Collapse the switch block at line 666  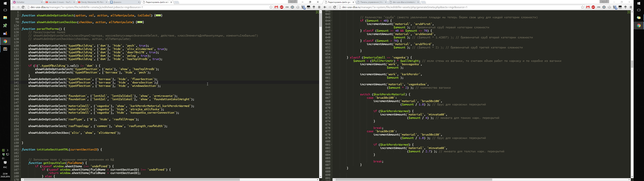tap(332, 95)
